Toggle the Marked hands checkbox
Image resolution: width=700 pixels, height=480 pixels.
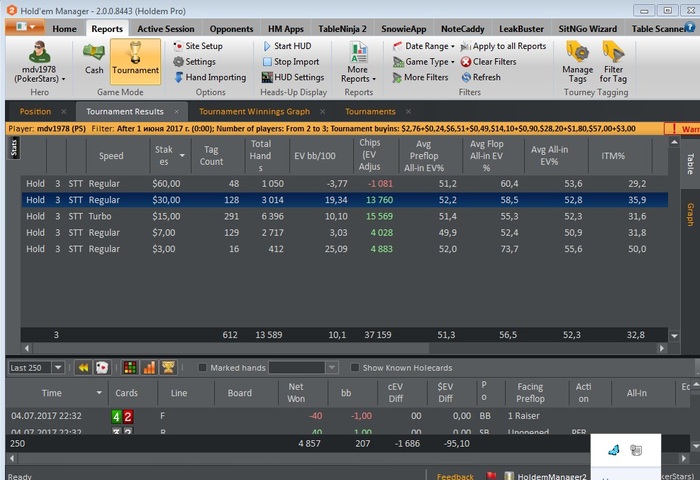202,367
